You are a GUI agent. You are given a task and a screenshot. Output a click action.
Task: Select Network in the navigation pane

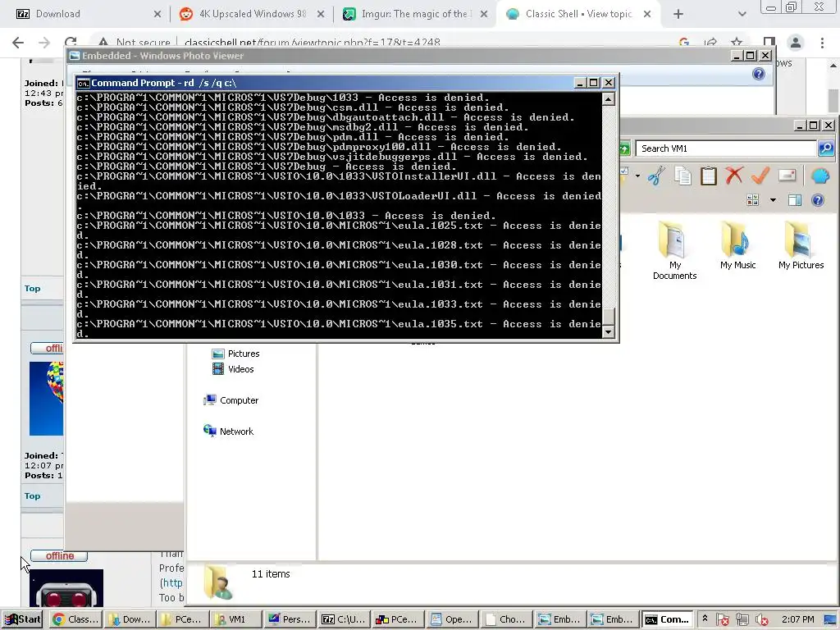[x=228, y=431]
